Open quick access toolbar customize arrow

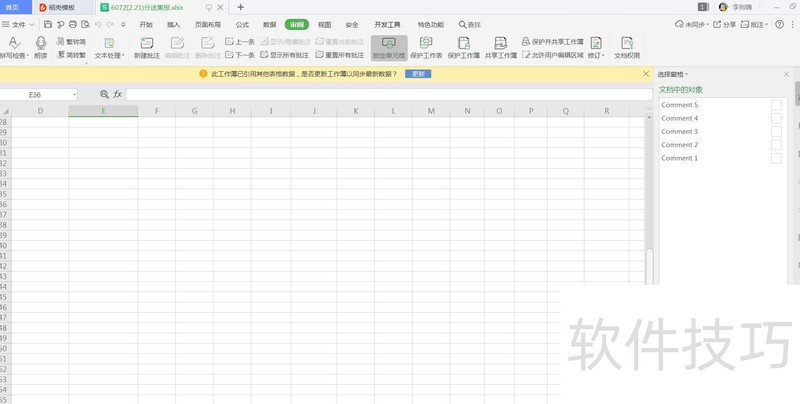click(x=123, y=24)
